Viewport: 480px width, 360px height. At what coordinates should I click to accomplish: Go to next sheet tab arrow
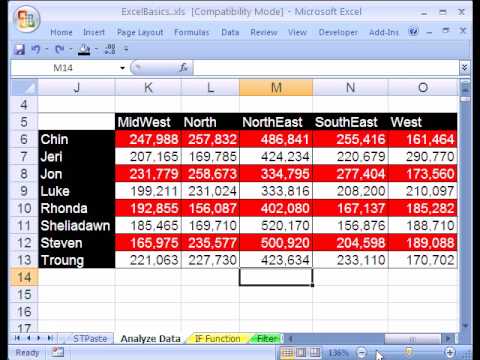pyautogui.click(x=39, y=338)
